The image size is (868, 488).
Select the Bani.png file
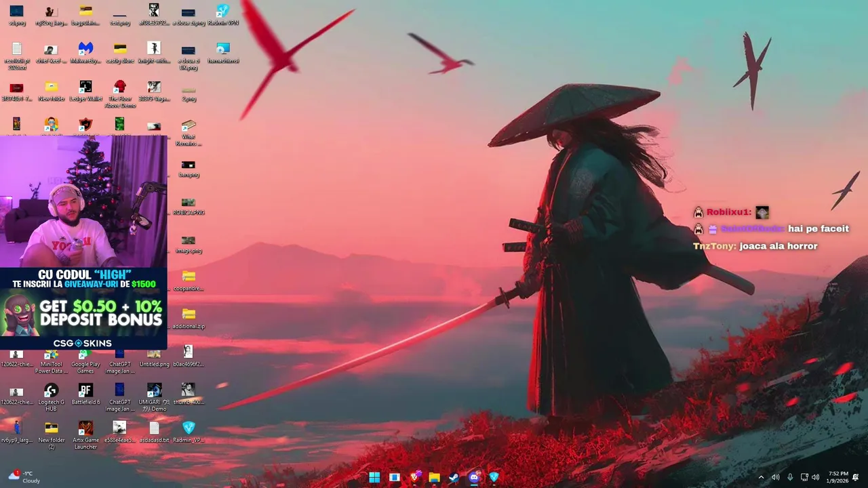189,168
